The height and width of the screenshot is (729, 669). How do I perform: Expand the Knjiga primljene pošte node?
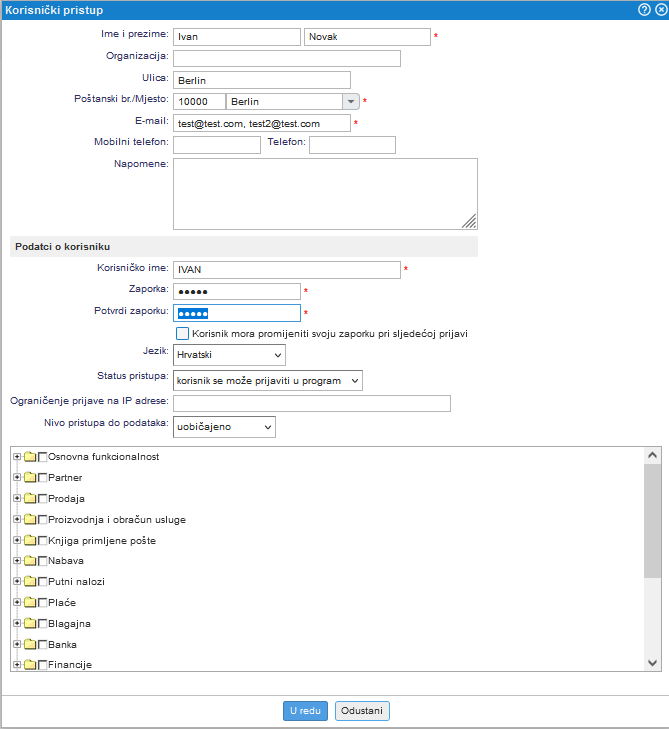(x=17, y=540)
